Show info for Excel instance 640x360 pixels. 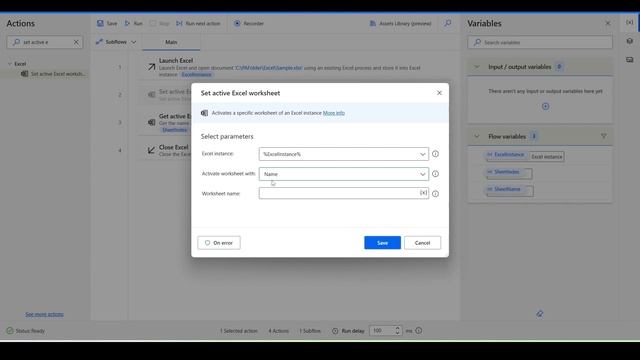coord(436,154)
